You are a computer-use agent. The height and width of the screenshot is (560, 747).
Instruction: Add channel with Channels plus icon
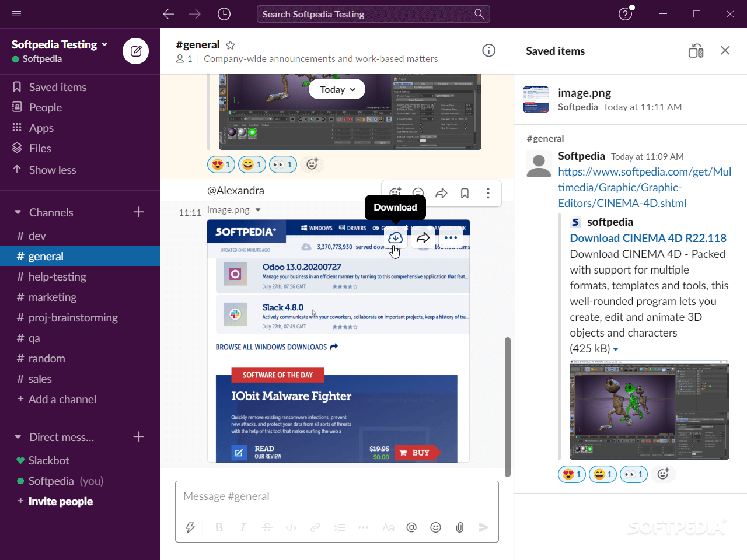tap(138, 212)
